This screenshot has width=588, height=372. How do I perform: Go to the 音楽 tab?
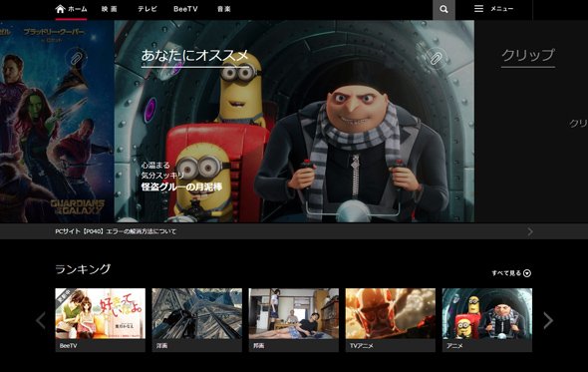[224, 9]
